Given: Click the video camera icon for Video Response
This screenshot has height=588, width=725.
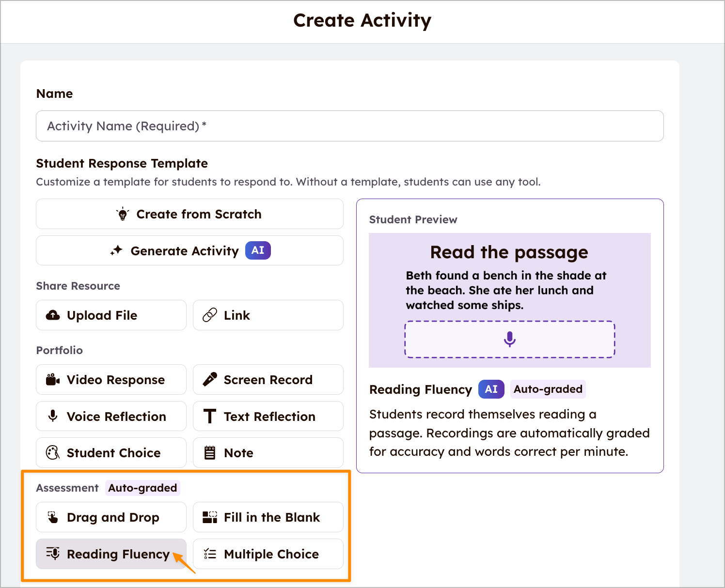Looking at the screenshot, I should [x=53, y=380].
